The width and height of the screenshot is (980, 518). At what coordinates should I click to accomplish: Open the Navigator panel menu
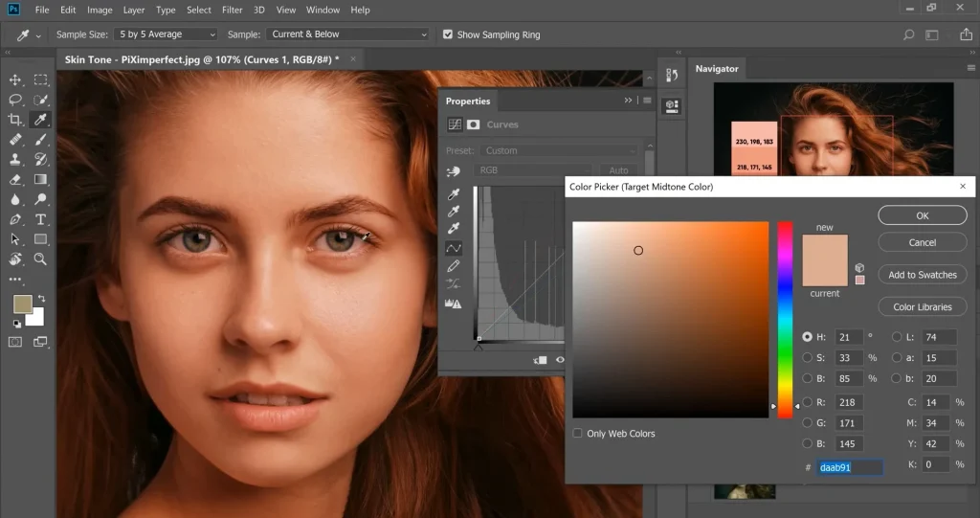[971, 68]
